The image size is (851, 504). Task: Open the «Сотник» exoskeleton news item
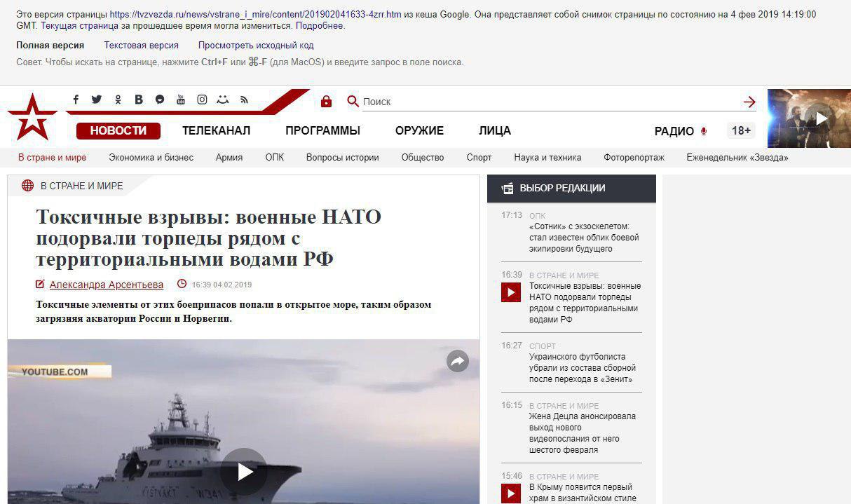coord(584,238)
